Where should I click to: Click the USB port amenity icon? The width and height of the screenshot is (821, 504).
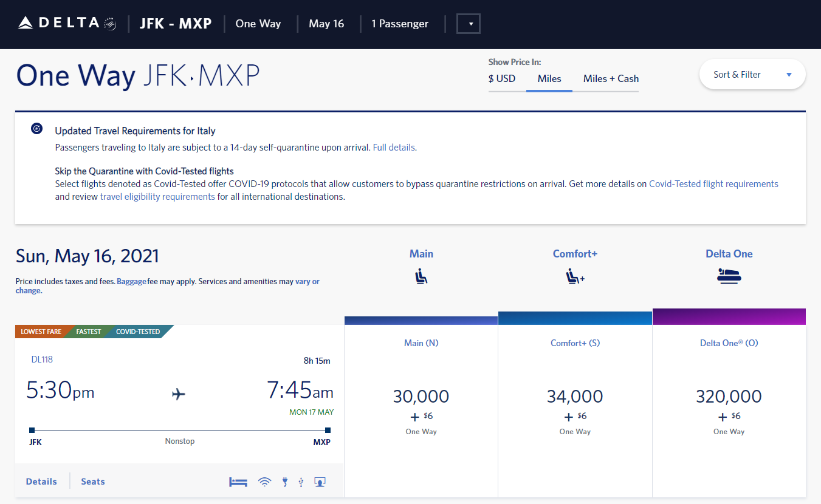(x=301, y=482)
